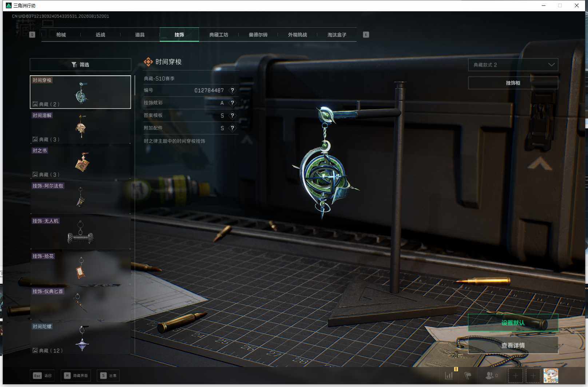The image size is (588, 387).
Task: Open the help icon next to 编号
Action: click(x=232, y=90)
